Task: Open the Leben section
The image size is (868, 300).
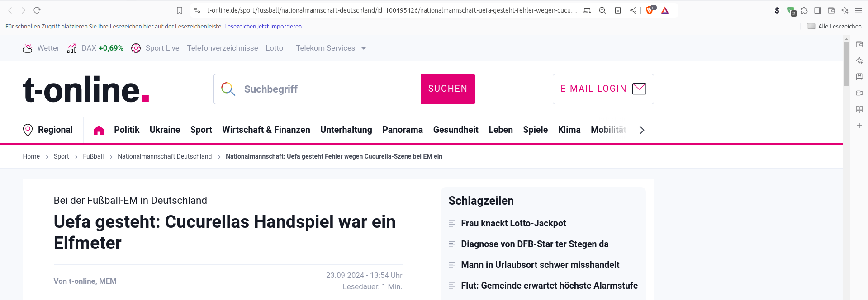Action: tap(501, 130)
